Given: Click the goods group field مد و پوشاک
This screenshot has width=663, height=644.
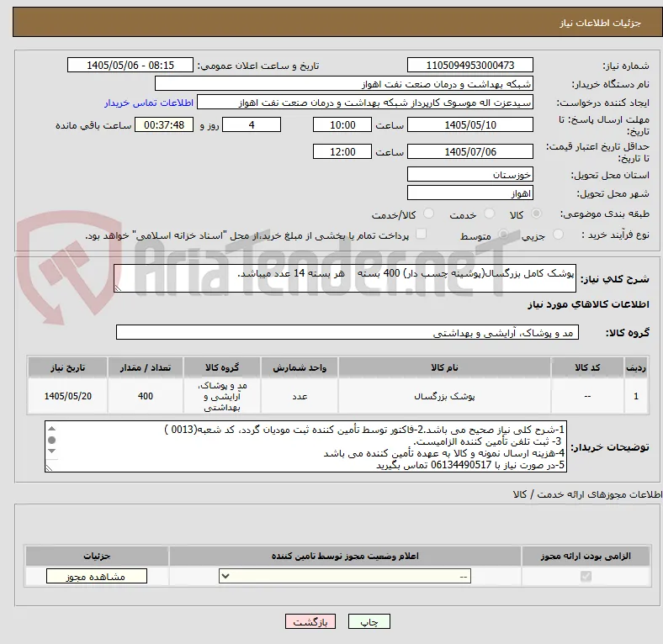Looking at the screenshot, I should click(347, 332).
